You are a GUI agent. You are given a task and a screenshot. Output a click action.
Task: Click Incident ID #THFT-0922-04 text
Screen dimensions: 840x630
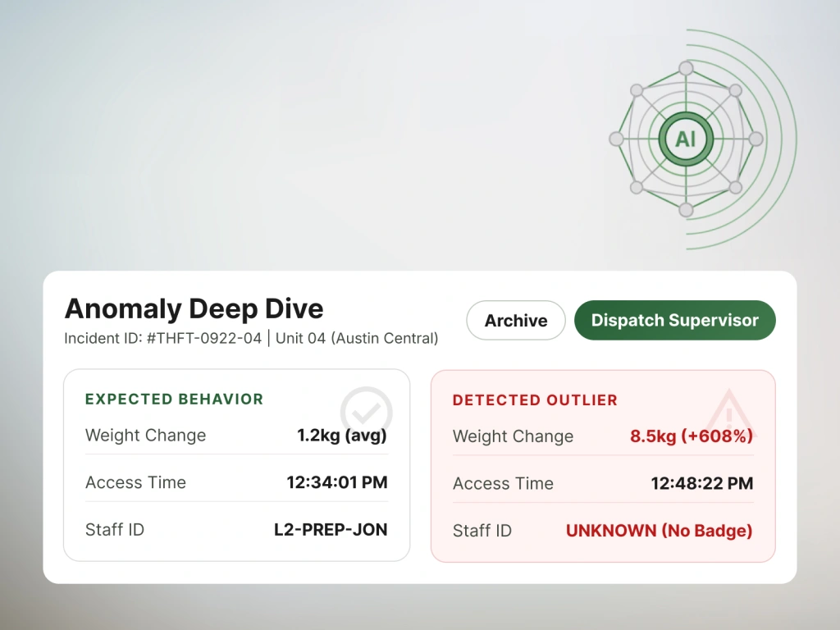click(163, 339)
